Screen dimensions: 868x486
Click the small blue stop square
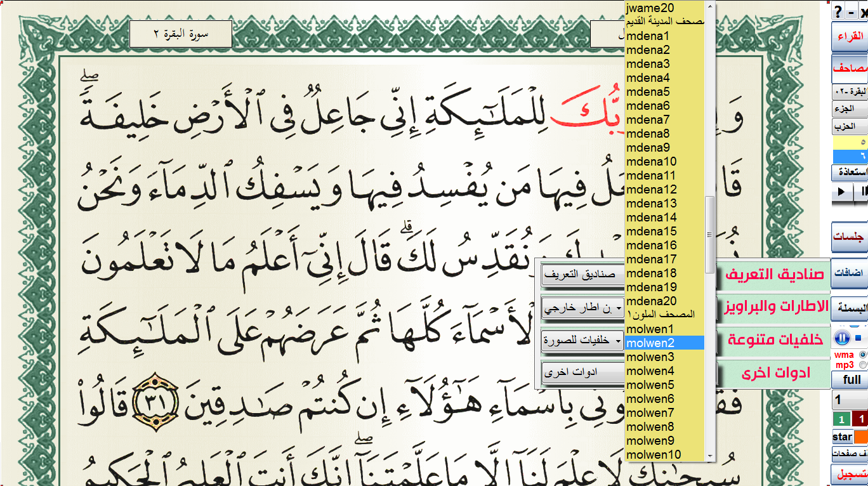[x=858, y=338]
